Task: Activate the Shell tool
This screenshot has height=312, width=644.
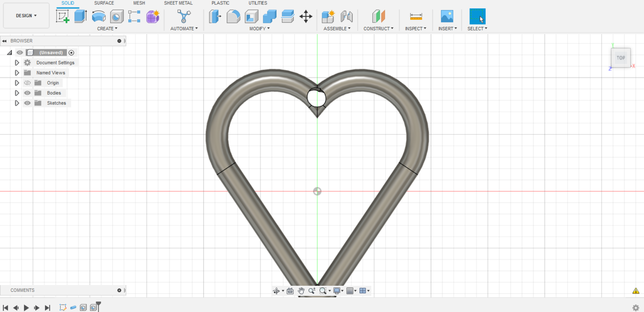Action: point(251,16)
